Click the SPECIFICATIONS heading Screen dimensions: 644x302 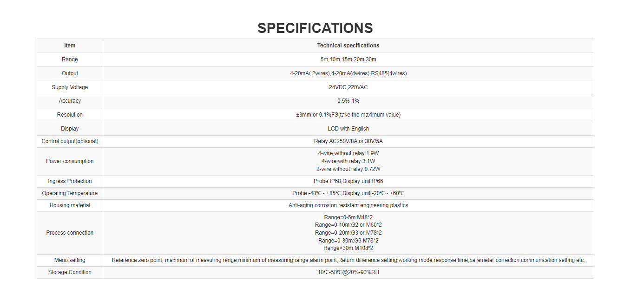pos(315,28)
